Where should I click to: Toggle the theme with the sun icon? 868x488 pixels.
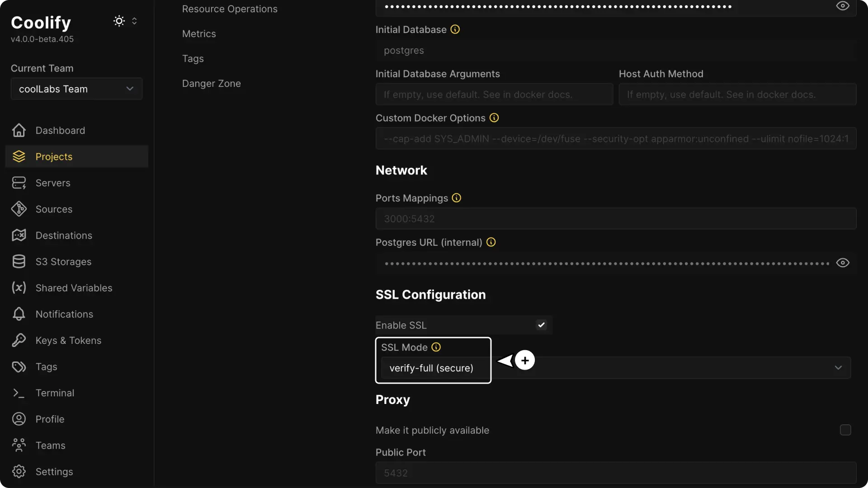tap(118, 21)
